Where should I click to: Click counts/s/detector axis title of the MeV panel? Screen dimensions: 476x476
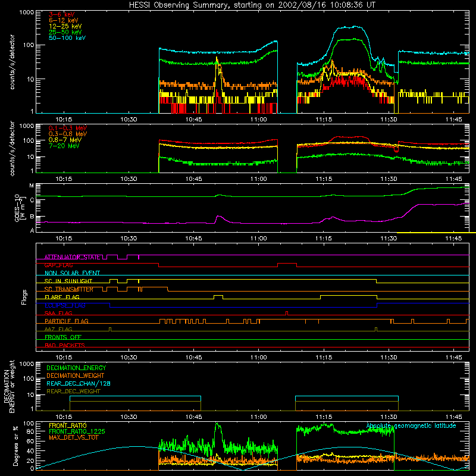(x=12, y=149)
